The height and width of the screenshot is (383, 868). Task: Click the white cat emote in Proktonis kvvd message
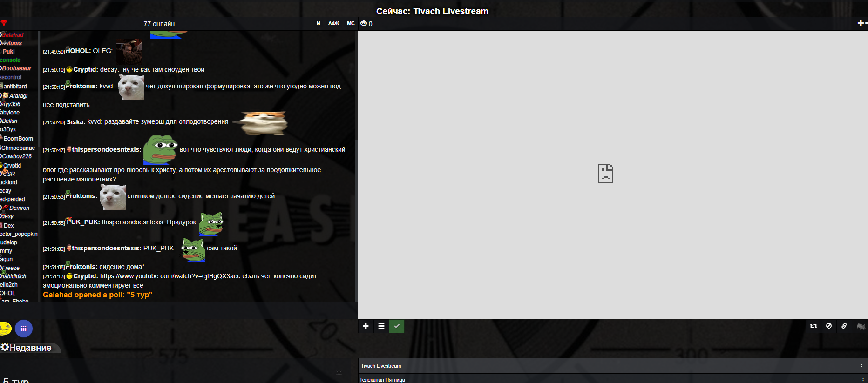point(131,87)
